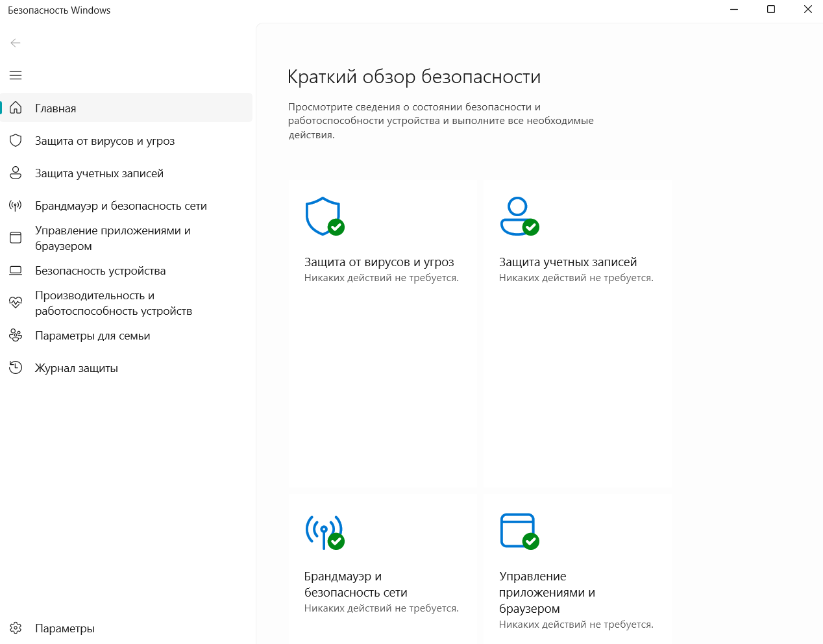Click the Защита от вирусов и угроз card title
This screenshot has width=823, height=644.
379,262
